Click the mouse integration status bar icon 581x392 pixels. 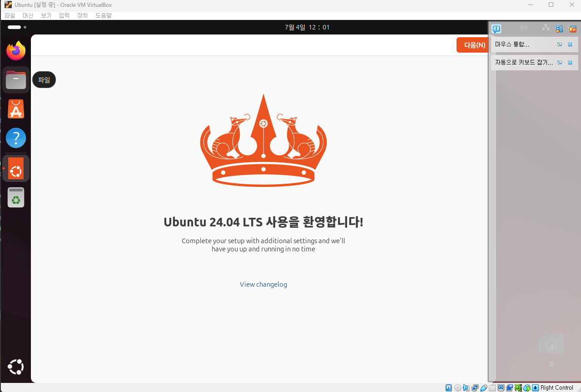[527, 387]
